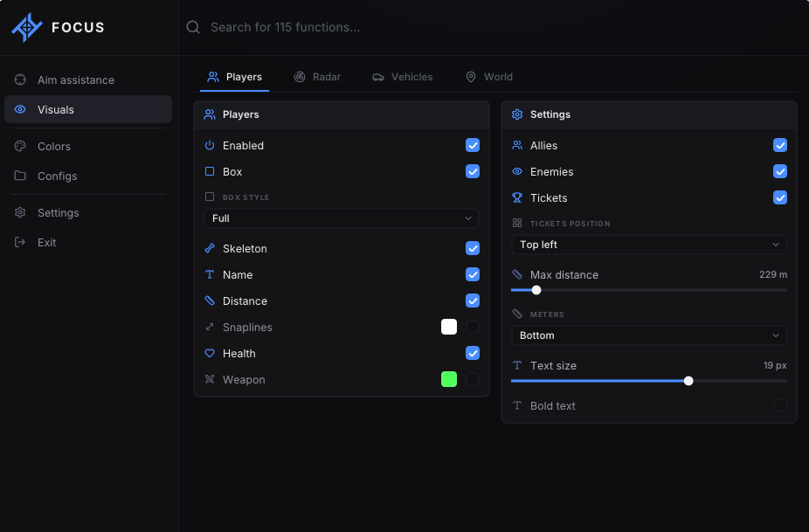Toggle the Name checkbox
The width and height of the screenshot is (809, 532).
point(473,274)
